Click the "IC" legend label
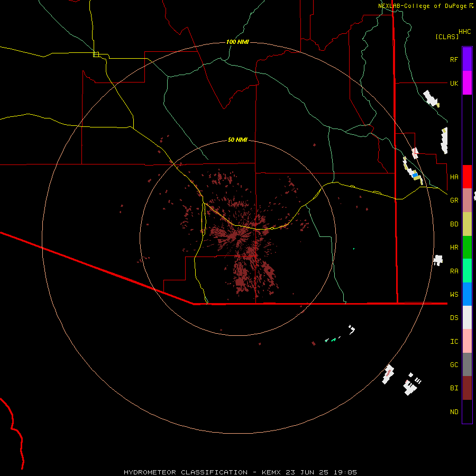The width and height of the screenshot is (476, 476). tap(454, 342)
